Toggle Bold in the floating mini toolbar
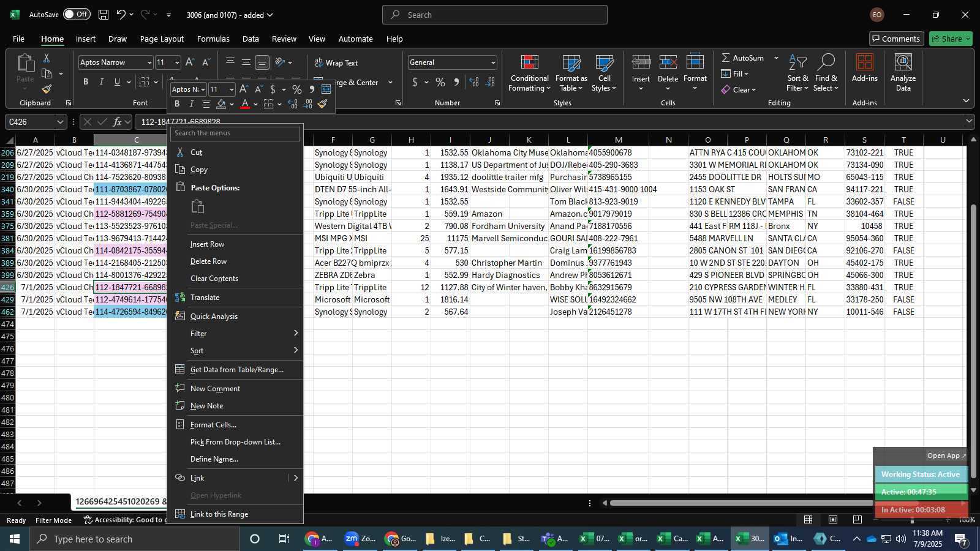 point(177,104)
